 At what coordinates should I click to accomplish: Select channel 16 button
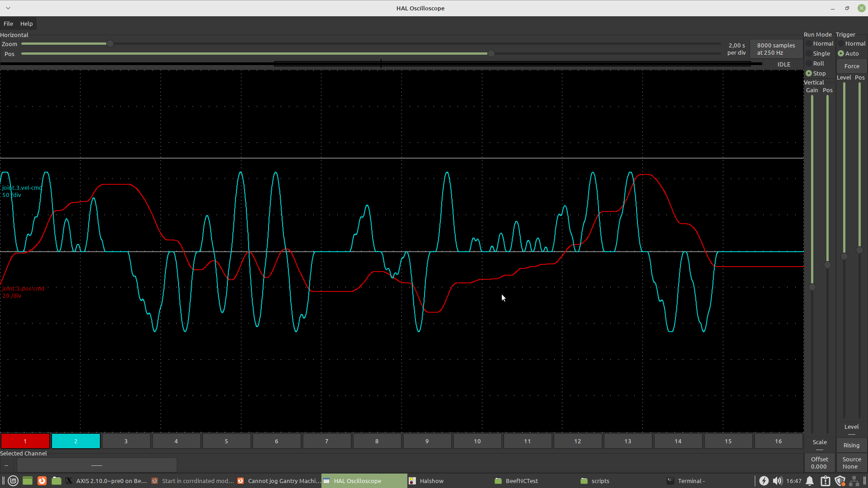click(778, 441)
